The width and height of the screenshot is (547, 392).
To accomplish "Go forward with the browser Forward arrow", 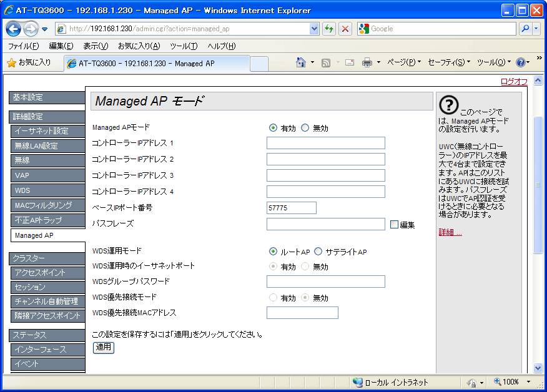I will click(31, 29).
